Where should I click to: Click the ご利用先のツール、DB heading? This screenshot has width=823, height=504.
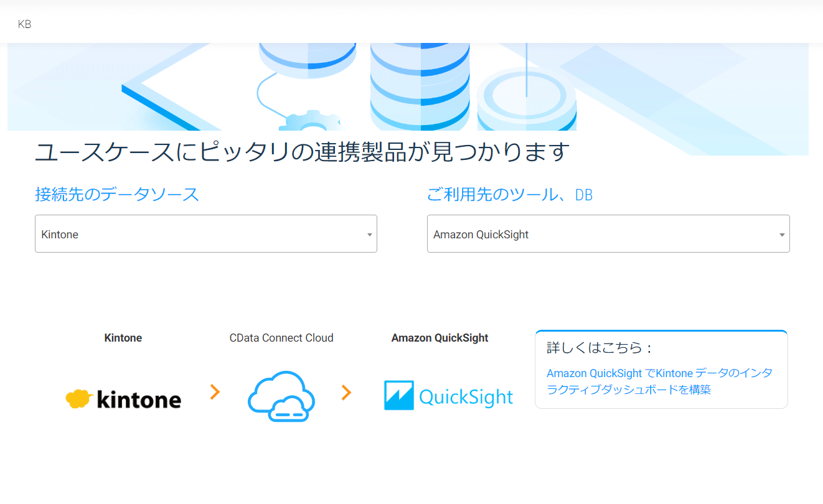click(510, 194)
